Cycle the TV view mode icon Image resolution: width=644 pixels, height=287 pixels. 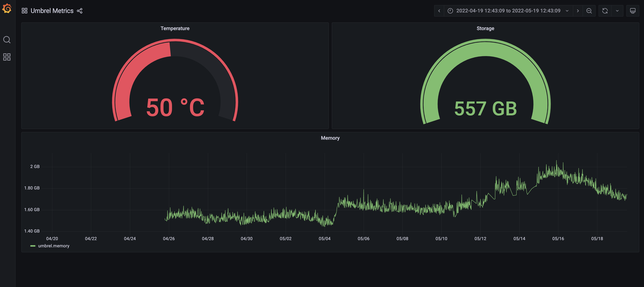[x=633, y=11]
